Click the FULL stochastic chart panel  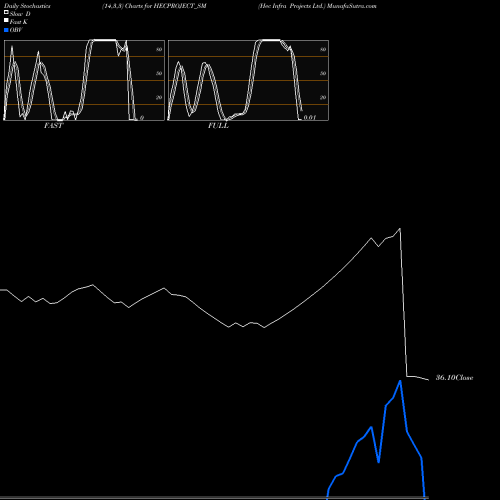coord(248,80)
